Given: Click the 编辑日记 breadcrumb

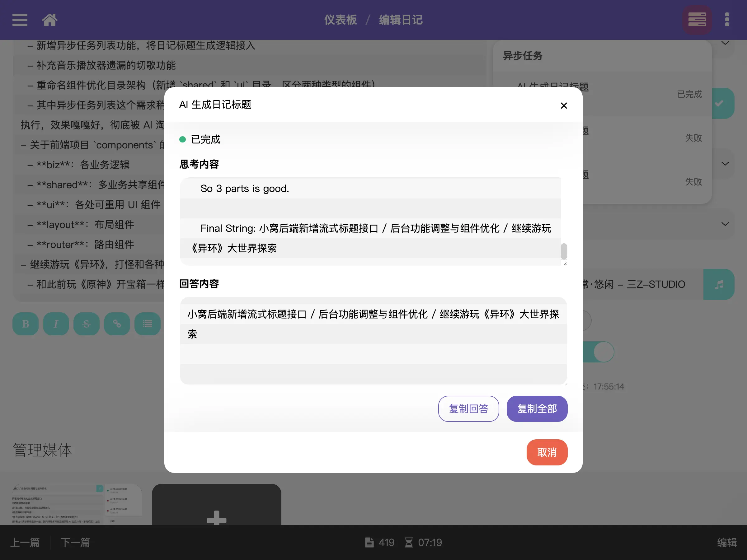Looking at the screenshot, I should pos(401,20).
